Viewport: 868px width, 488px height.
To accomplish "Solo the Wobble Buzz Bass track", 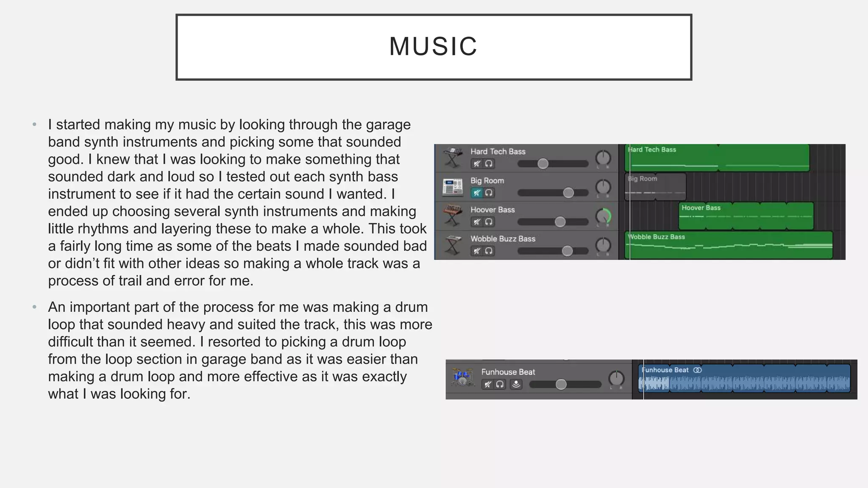I will pos(489,251).
